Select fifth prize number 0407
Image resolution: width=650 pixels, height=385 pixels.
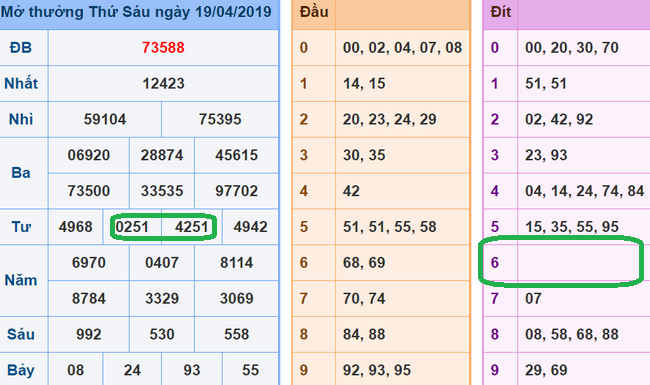pos(162,263)
